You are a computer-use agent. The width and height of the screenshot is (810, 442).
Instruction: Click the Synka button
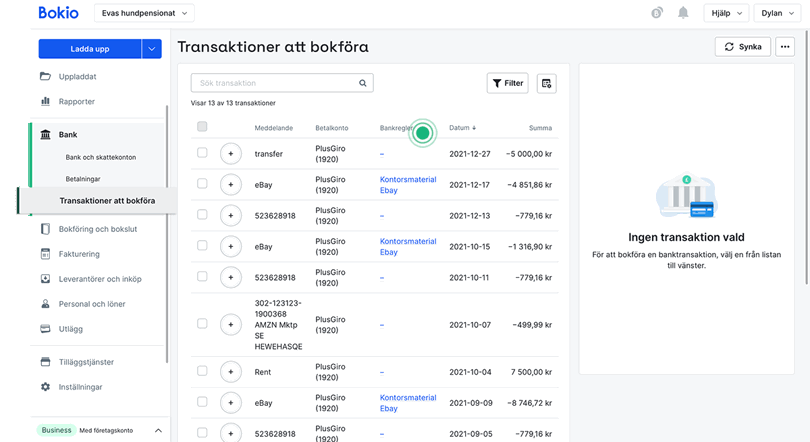tap(742, 47)
